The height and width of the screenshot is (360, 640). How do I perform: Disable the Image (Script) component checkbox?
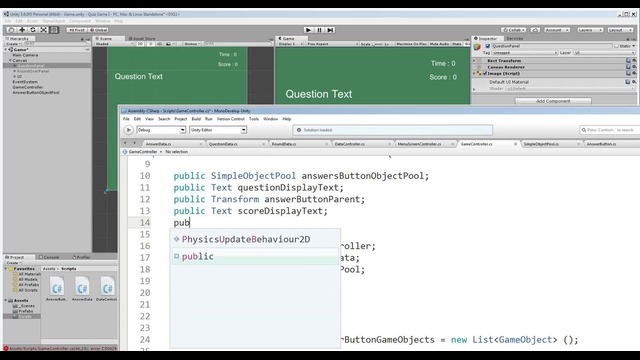pyautogui.click(x=485, y=73)
